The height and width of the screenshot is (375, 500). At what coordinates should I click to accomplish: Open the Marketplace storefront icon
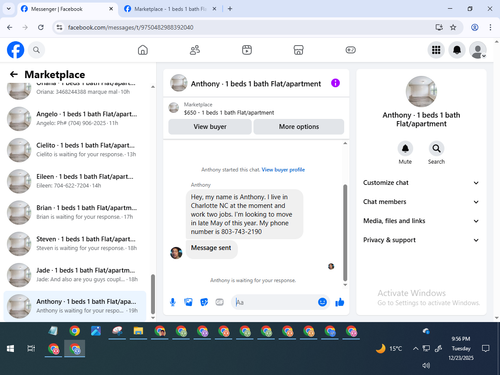click(298, 50)
